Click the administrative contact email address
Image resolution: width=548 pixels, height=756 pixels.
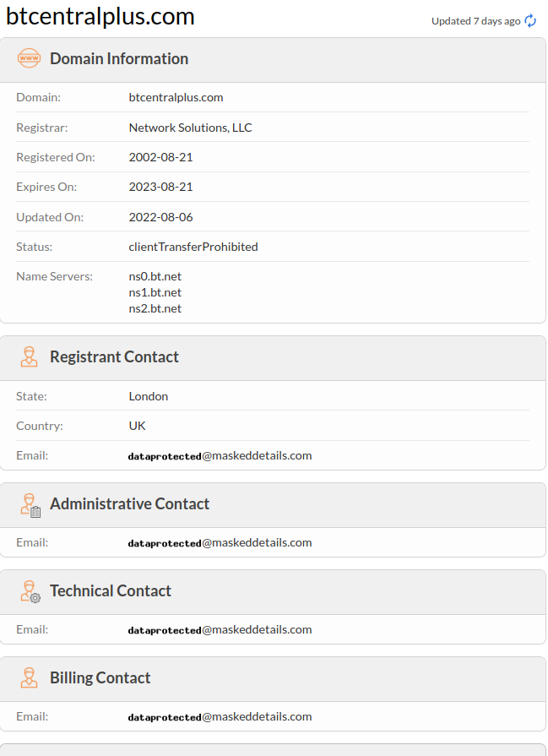[220, 542]
